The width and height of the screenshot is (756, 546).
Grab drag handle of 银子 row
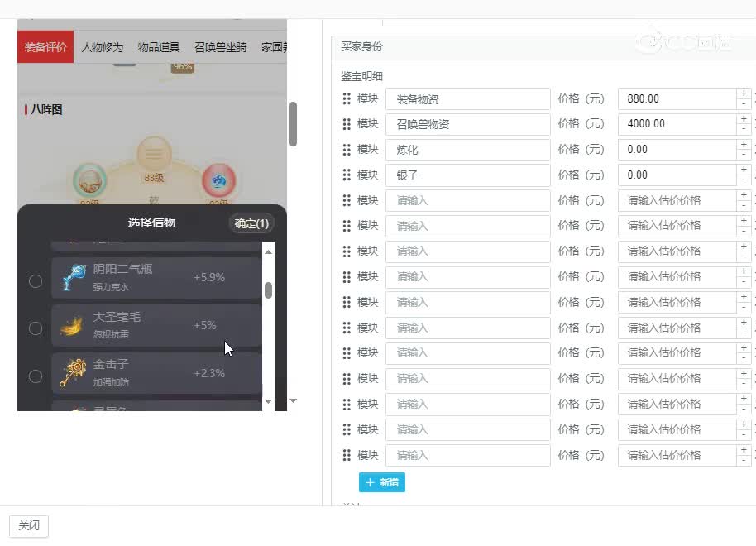point(347,175)
